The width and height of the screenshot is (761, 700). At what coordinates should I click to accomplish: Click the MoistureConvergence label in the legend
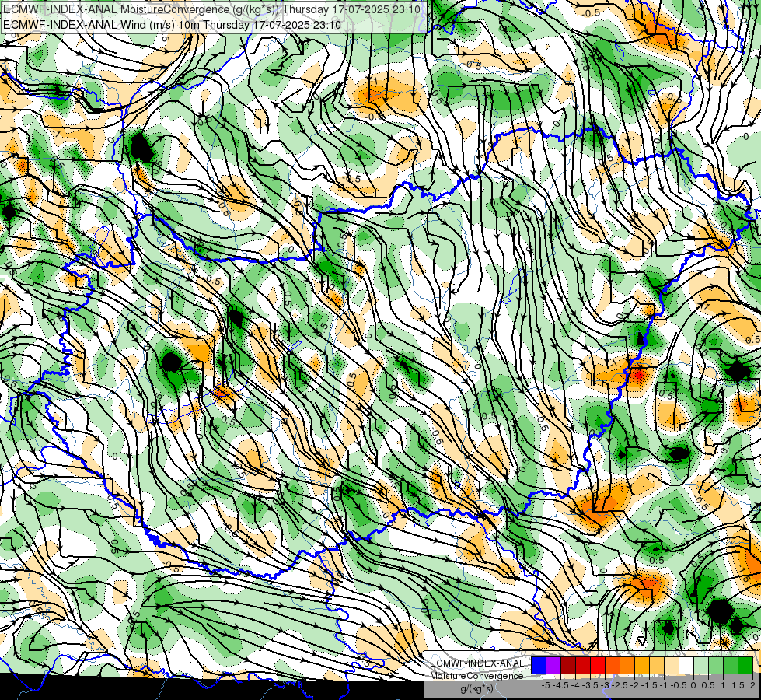point(476,676)
